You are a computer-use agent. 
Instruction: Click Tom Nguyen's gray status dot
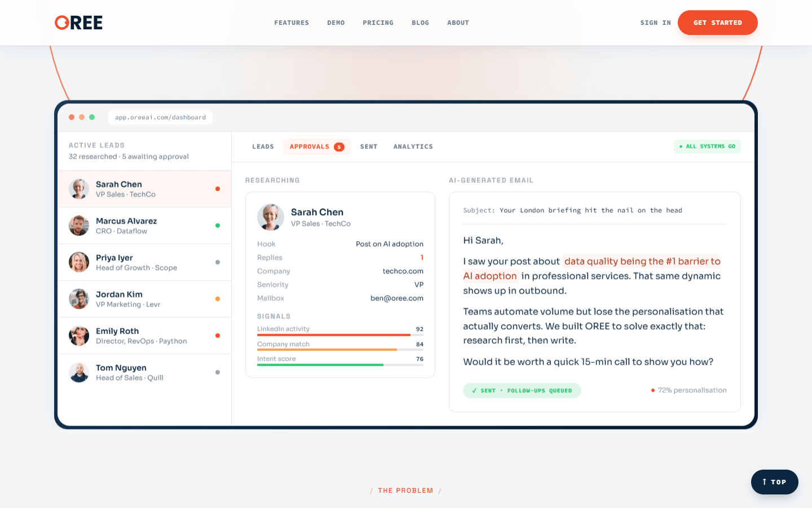[x=218, y=373]
